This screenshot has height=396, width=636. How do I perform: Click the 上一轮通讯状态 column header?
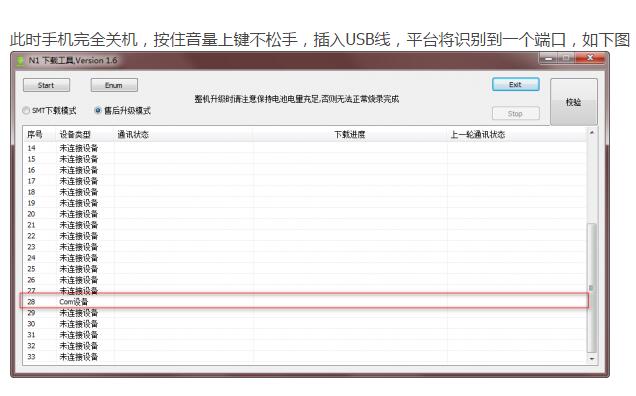[x=516, y=134]
